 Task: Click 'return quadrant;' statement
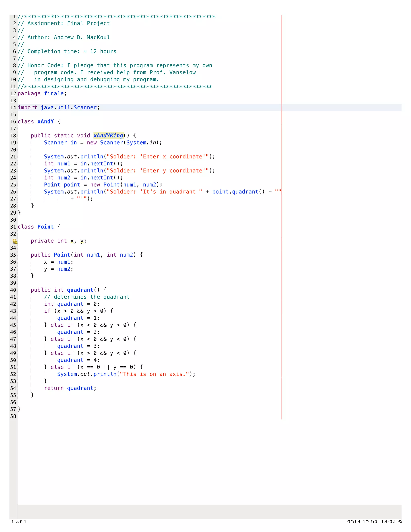[70, 388]
